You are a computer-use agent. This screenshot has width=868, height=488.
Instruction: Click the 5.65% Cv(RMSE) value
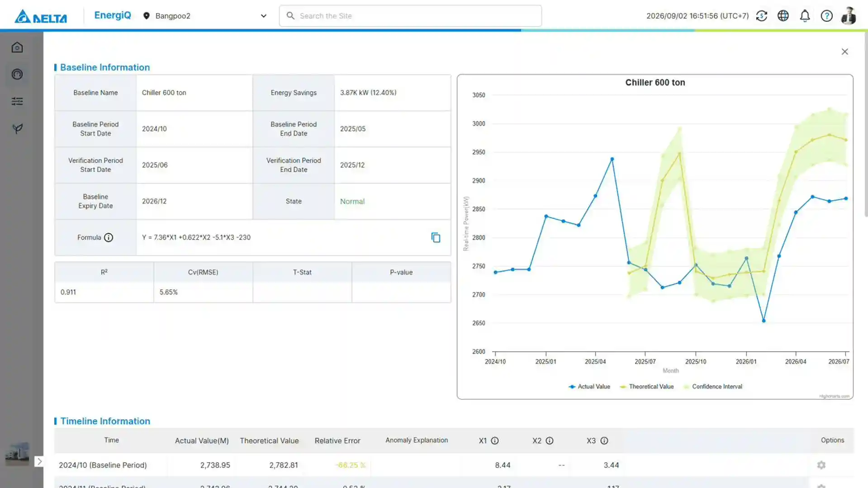pos(169,292)
